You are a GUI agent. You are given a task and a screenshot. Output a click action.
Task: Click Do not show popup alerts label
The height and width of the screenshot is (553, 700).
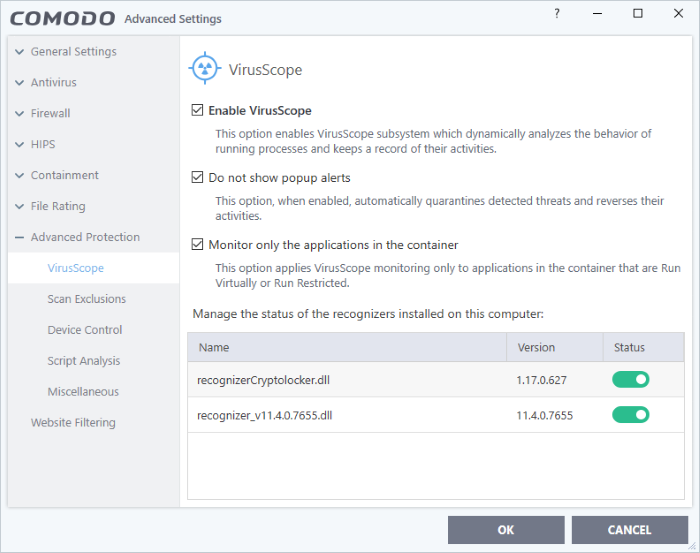(279, 178)
